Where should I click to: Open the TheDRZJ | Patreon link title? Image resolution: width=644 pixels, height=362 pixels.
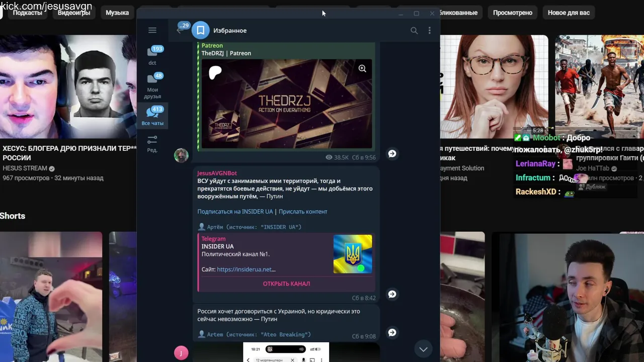226,53
